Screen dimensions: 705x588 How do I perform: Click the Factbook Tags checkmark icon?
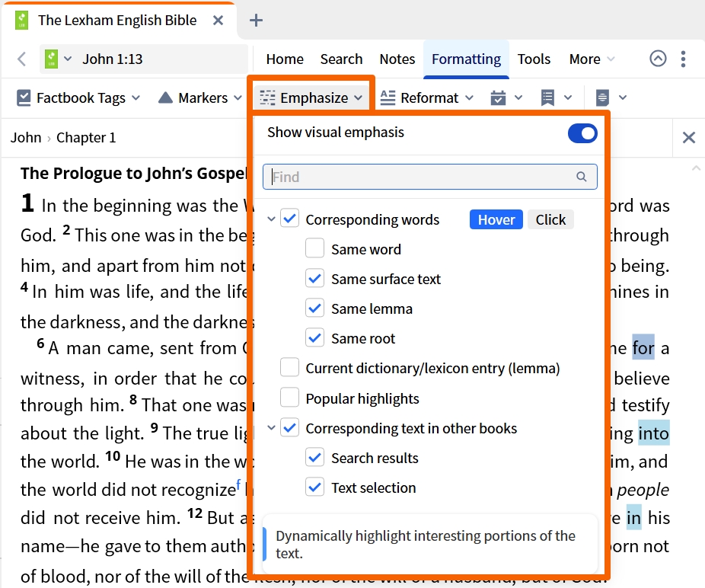pyautogui.click(x=24, y=97)
